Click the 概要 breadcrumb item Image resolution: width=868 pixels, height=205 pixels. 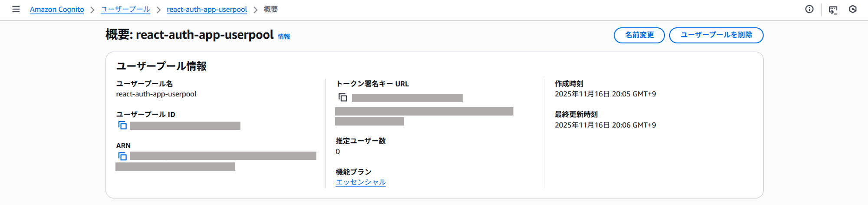[271, 10]
